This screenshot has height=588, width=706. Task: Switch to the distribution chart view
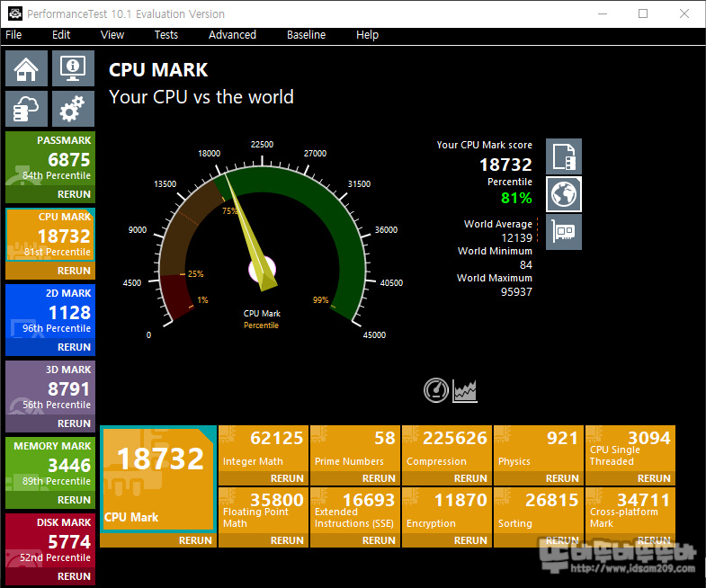465,390
